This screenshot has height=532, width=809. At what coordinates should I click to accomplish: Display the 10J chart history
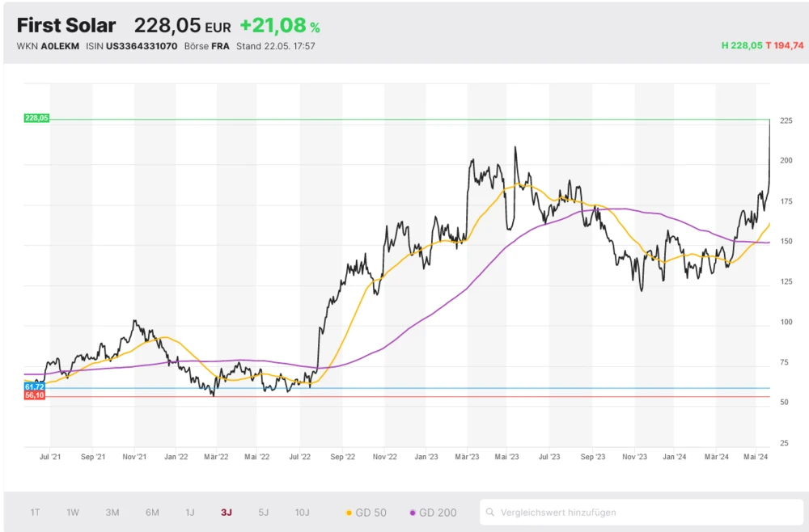coord(302,513)
